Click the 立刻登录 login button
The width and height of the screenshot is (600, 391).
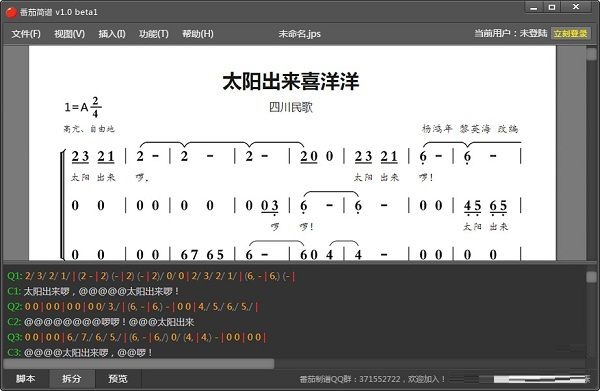click(x=571, y=34)
